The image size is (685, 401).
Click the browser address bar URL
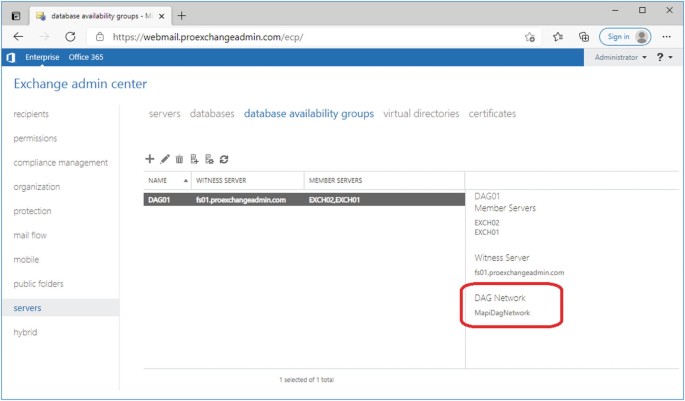click(208, 37)
